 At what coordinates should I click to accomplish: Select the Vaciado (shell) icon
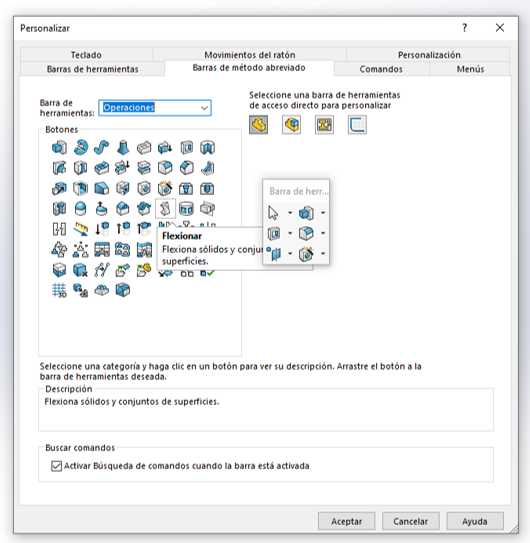[x=80, y=188]
